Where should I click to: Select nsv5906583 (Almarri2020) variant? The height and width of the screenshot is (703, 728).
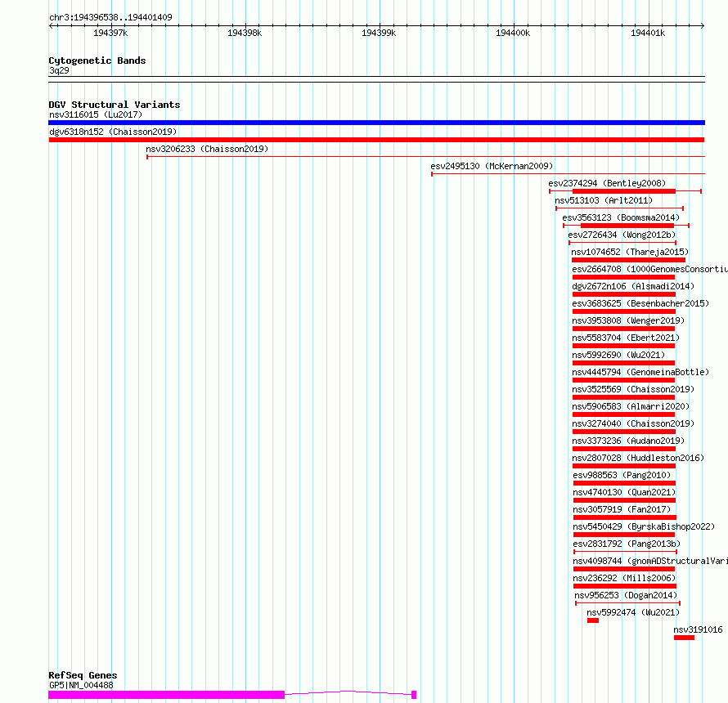(x=631, y=406)
